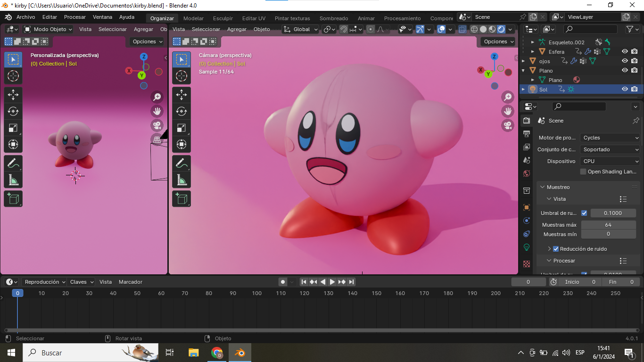Open the camera viewport Opciones panel

pyautogui.click(x=497, y=41)
